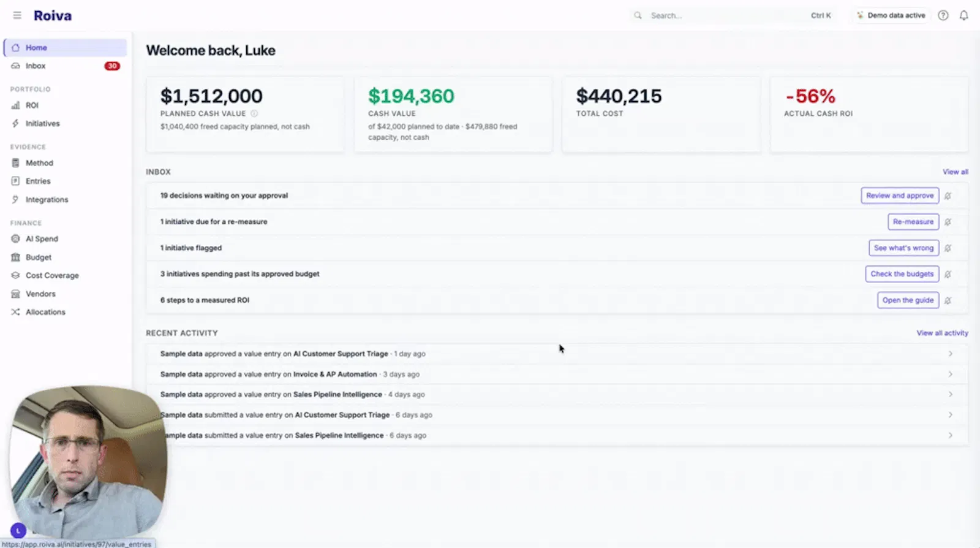
Task: Click the AI Spend icon in sidebar
Action: click(x=15, y=238)
